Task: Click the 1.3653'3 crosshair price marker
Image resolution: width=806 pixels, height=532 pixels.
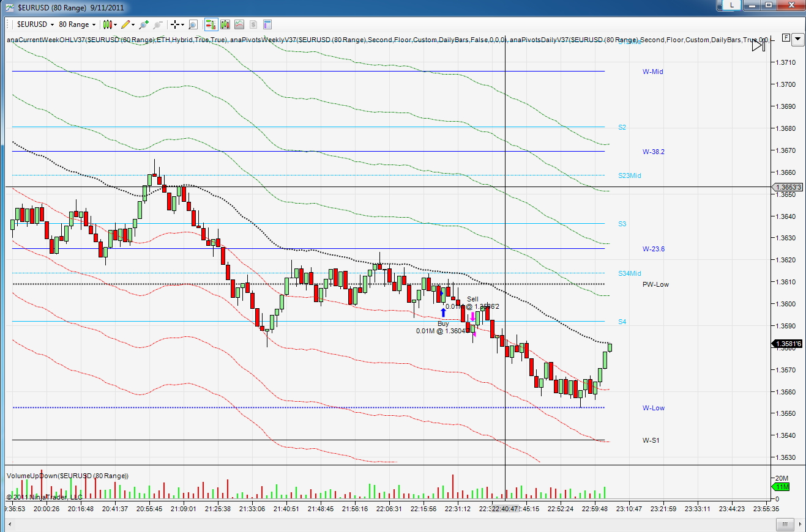Action: [786, 187]
